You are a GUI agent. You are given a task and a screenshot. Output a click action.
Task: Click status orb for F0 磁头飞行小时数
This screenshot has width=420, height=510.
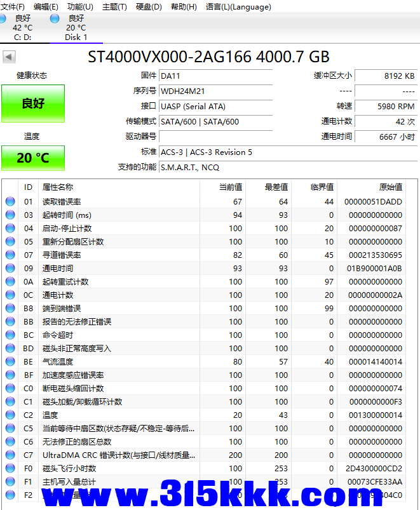[x=10, y=468]
